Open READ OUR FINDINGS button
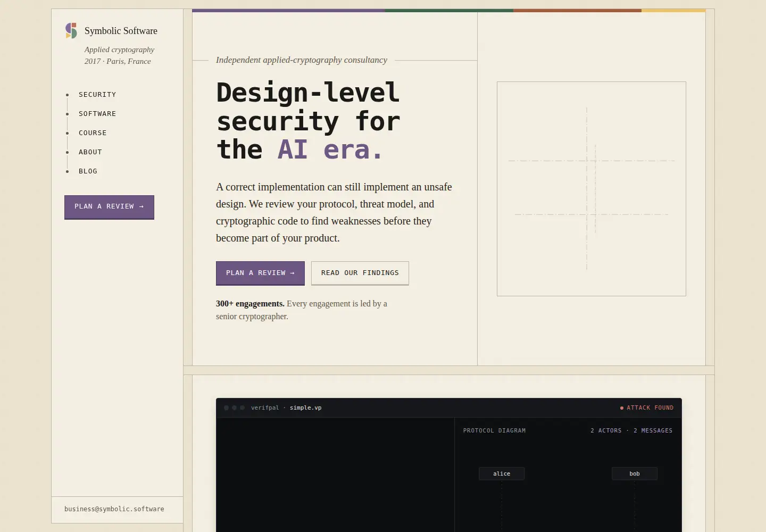 click(x=360, y=273)
